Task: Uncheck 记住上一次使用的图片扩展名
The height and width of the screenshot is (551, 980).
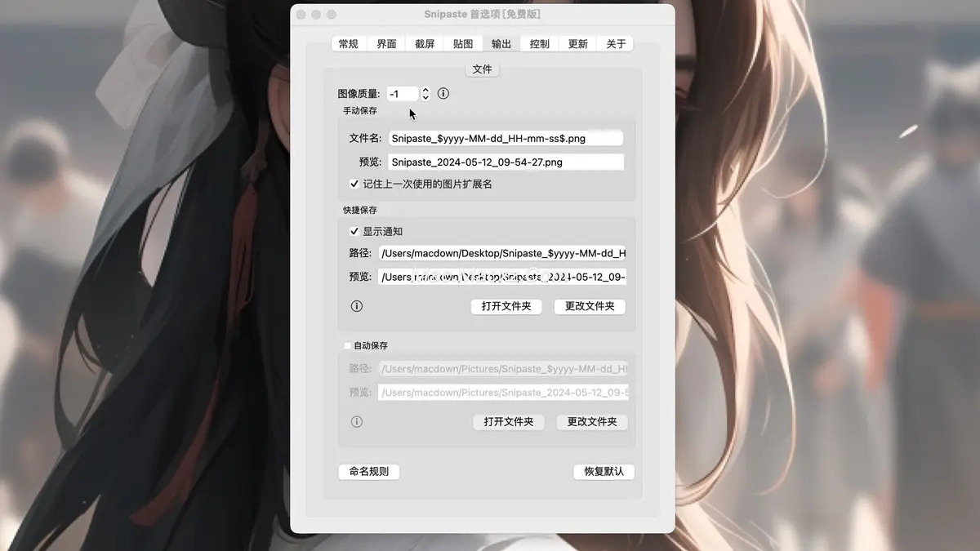Action: (x=354, y=184)
